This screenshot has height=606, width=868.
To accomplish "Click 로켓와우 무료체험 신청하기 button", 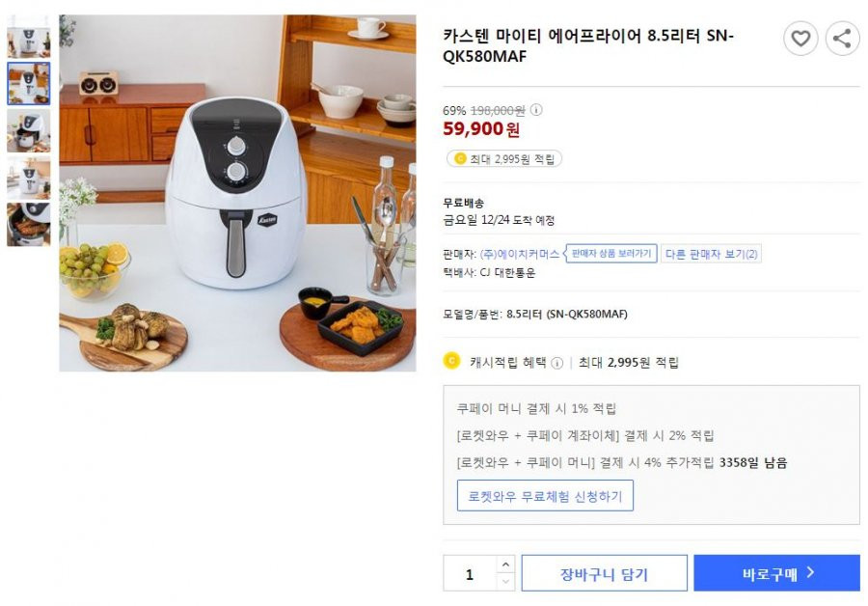I will 545,496.
